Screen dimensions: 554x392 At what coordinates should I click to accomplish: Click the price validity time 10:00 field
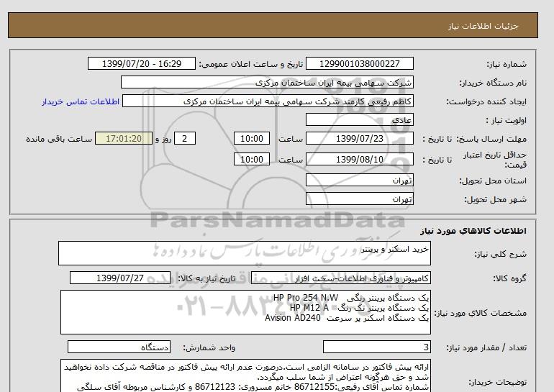click(x=252, y=159)
